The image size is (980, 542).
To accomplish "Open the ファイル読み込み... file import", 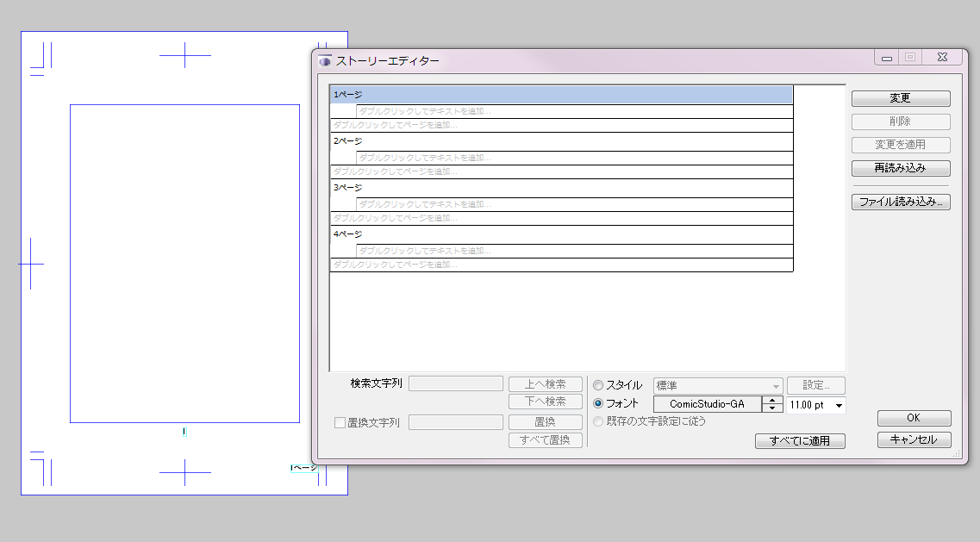I will click(900, 202).
